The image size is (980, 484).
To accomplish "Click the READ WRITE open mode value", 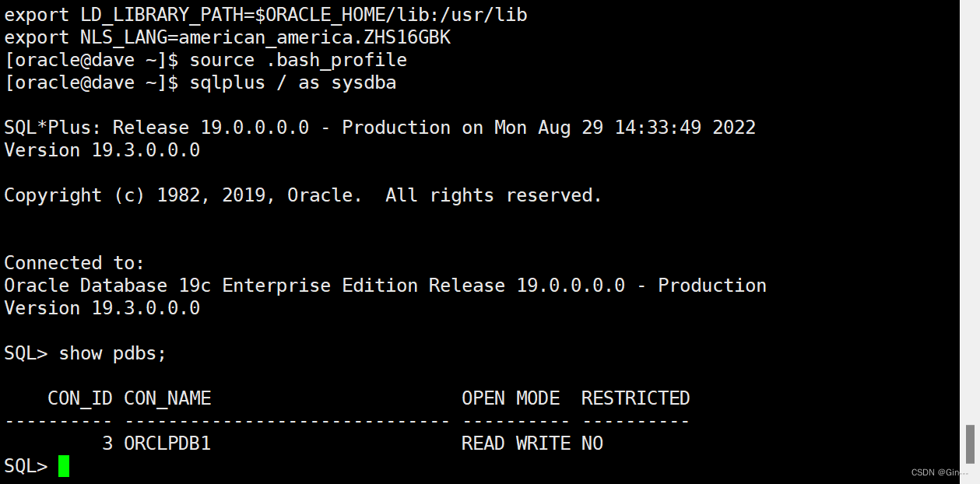I will click(516, 444).
